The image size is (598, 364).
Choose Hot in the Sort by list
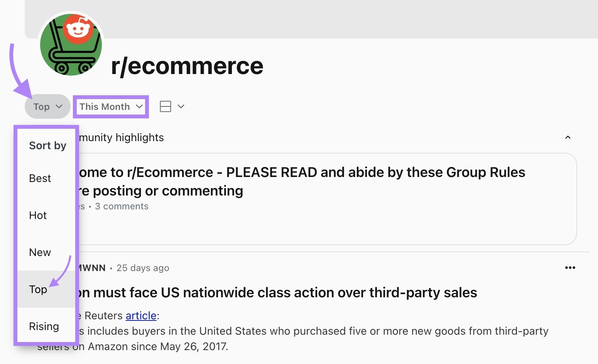(x=37, y=215)
